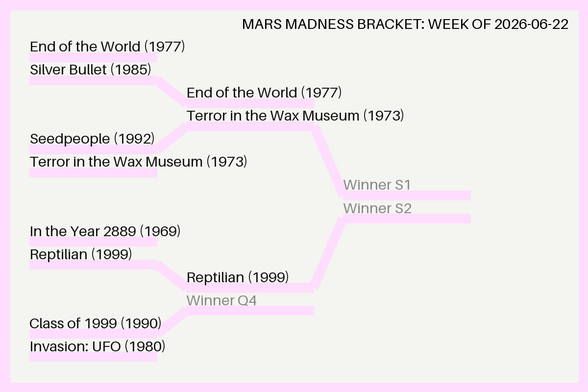Select Invasion: UFO (1980) entry
The image size is (588, 392).
tap(98, 347)
